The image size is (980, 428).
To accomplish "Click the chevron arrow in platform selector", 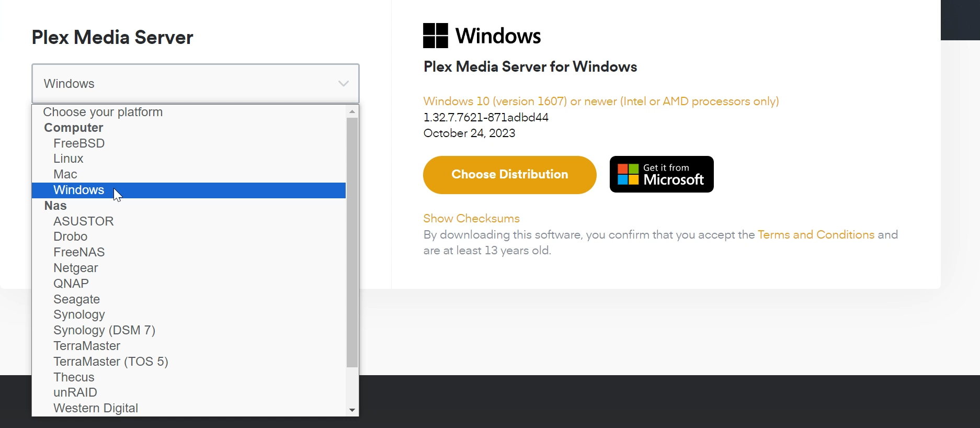I will (x=344, y=84).
